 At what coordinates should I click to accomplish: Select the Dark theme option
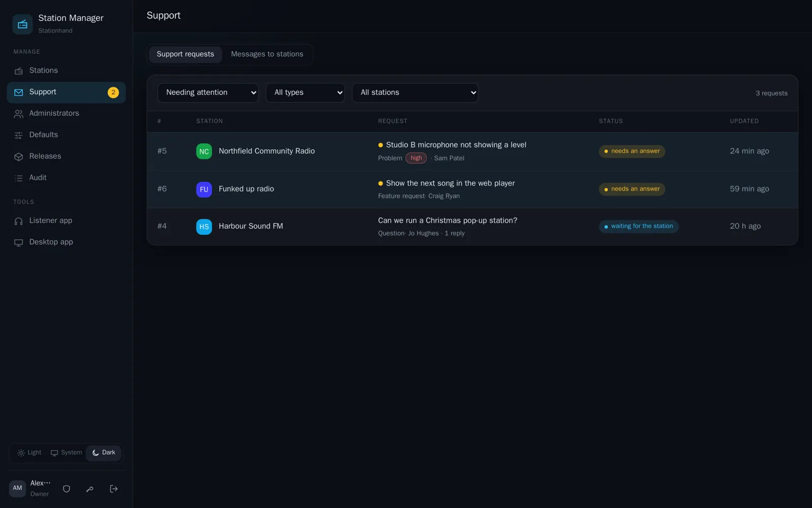(104, 453)
